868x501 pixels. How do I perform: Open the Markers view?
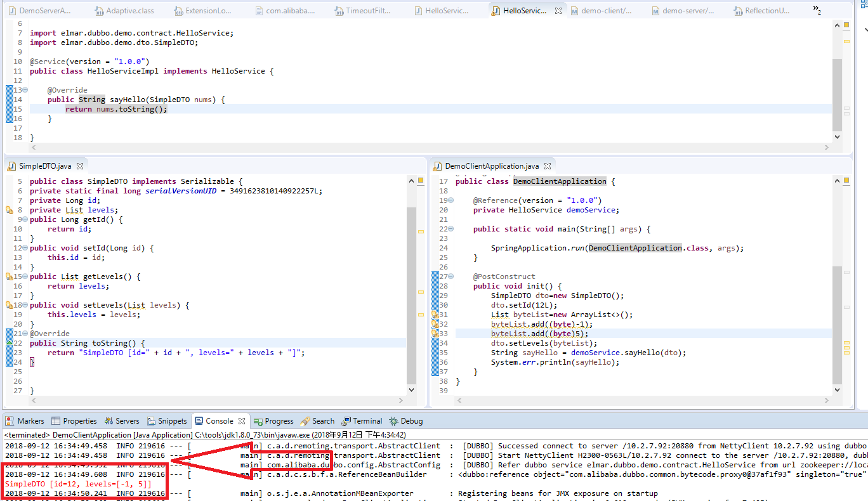coord(25,421)
